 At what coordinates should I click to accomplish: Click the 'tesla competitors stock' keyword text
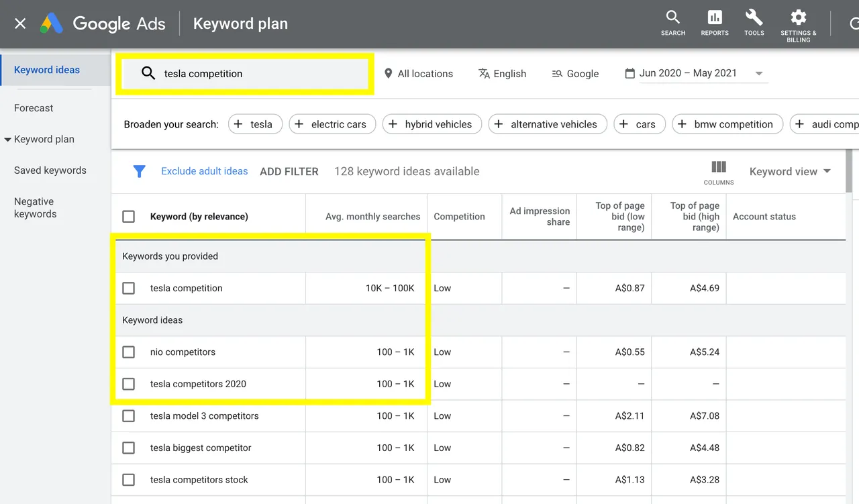point(199,480)
